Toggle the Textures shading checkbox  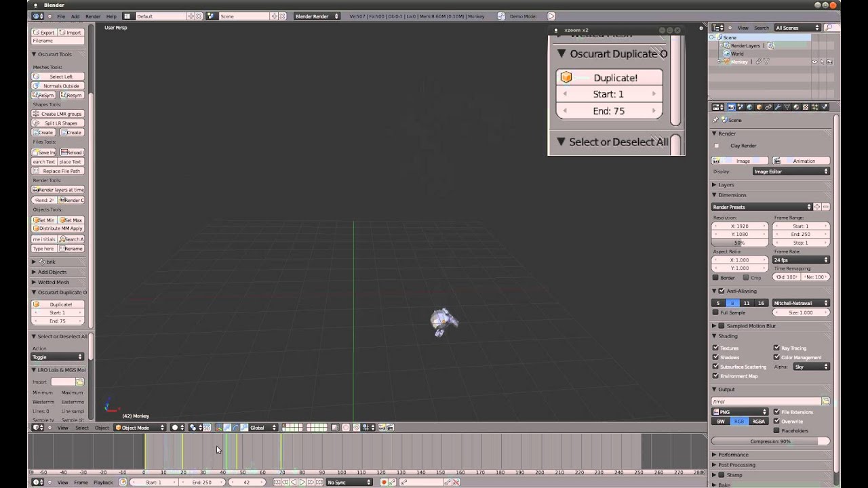(715, 348)
